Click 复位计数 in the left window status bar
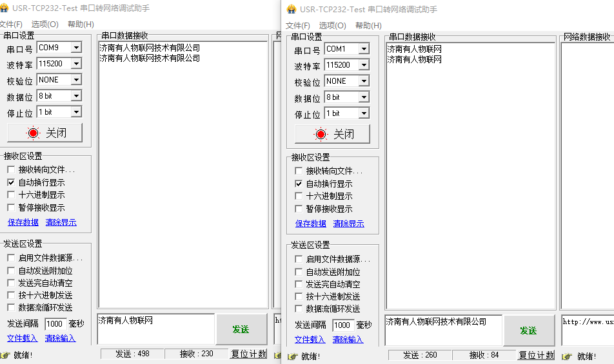Screen dimensions: 614x364 click(x=248, y=354)
